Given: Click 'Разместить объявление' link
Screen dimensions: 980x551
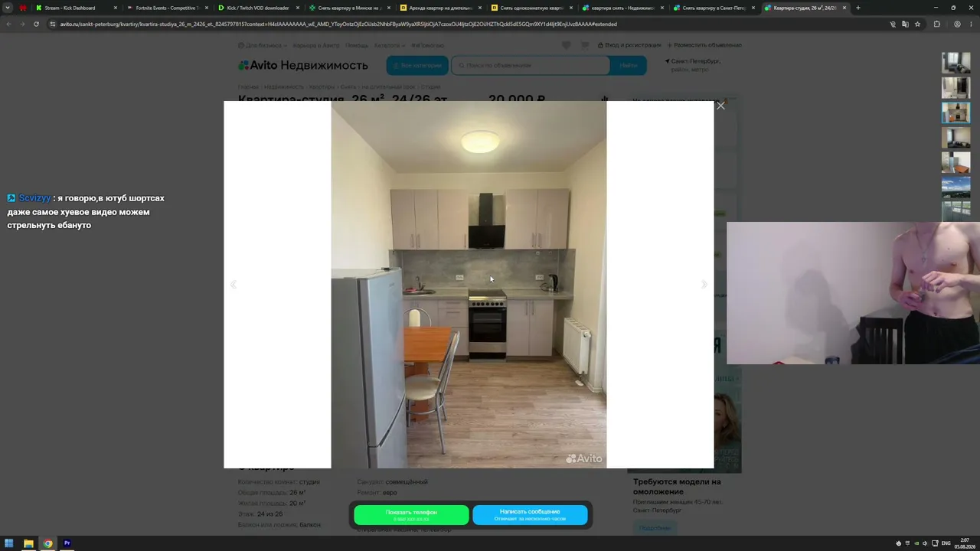Looking at the screenshot, I should click(x=704, y=45).
